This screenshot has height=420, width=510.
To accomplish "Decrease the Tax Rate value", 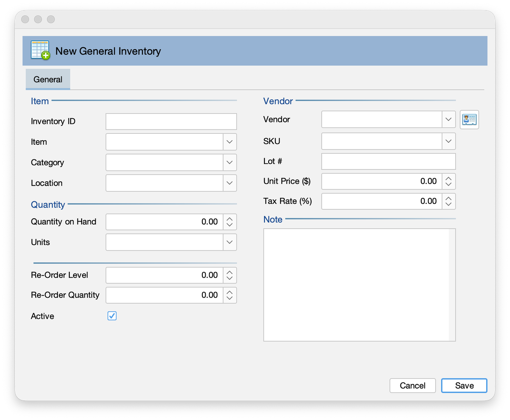I will tap(449, 204).
